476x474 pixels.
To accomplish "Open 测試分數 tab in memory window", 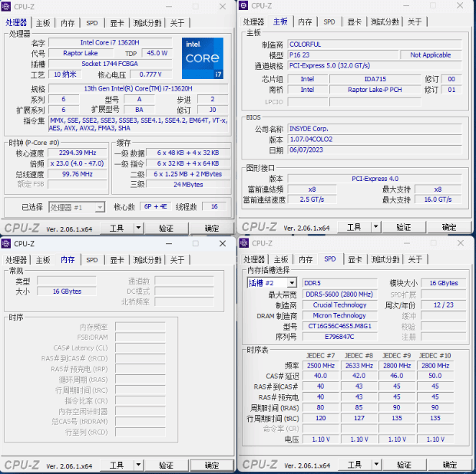I will pyautogui.click(x=147, y=260).
